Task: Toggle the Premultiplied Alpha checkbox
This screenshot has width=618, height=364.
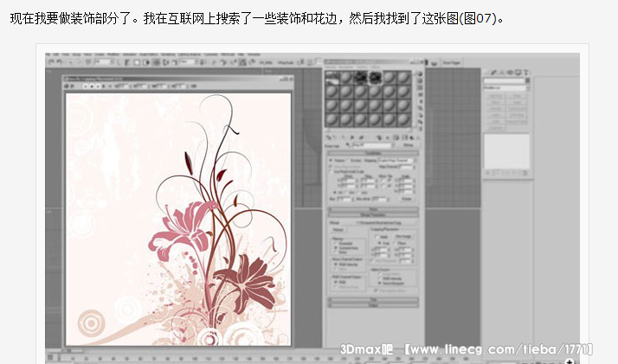Action: click(x=377, y=291)
